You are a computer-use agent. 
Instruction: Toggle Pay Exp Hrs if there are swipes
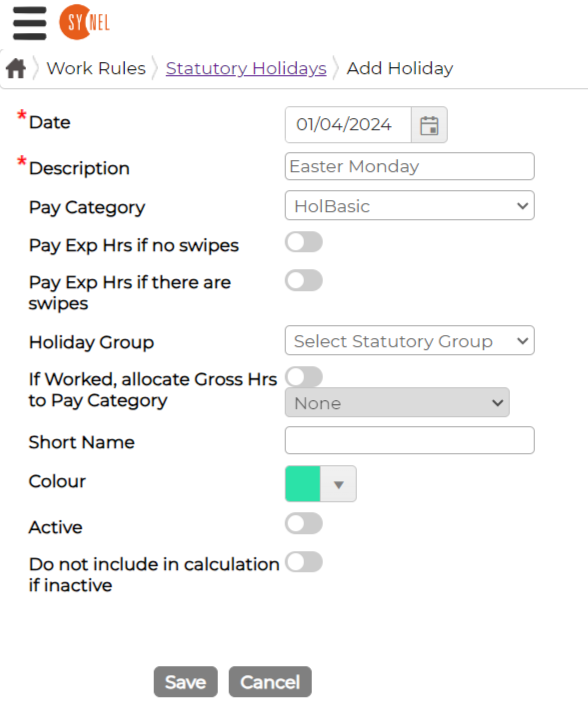point(304,280)
